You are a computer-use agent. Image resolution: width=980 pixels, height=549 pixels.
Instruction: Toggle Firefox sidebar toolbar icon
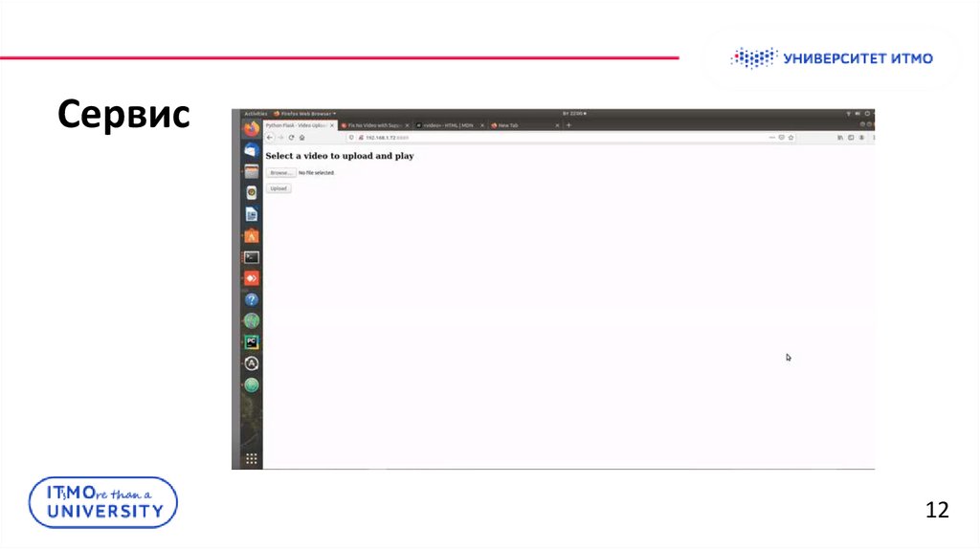(x=851, y=138)
